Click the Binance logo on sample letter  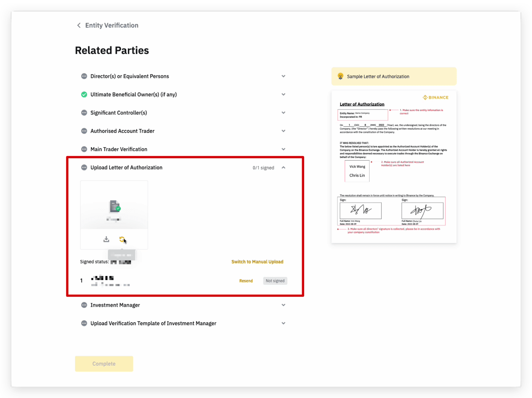pyautogui.click(x=435, y=97)
